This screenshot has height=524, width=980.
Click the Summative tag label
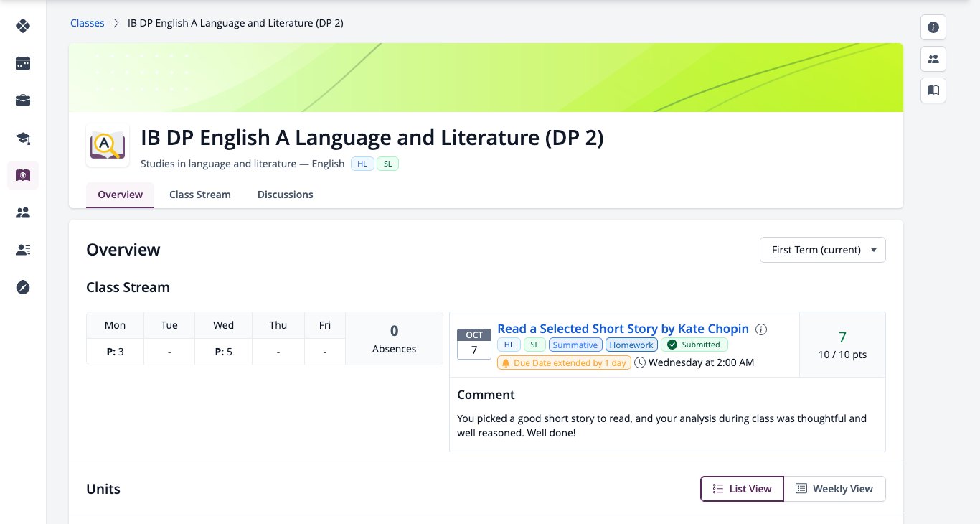pyautogui.click(x=575, y=345)
